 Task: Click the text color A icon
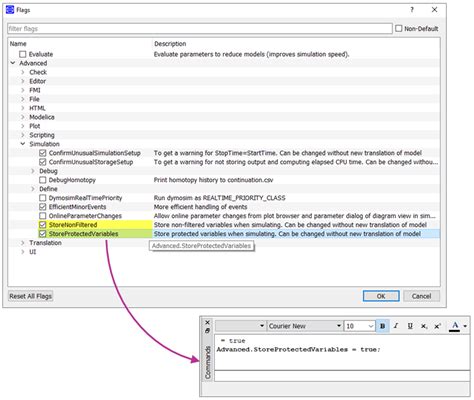pos(455,326)
